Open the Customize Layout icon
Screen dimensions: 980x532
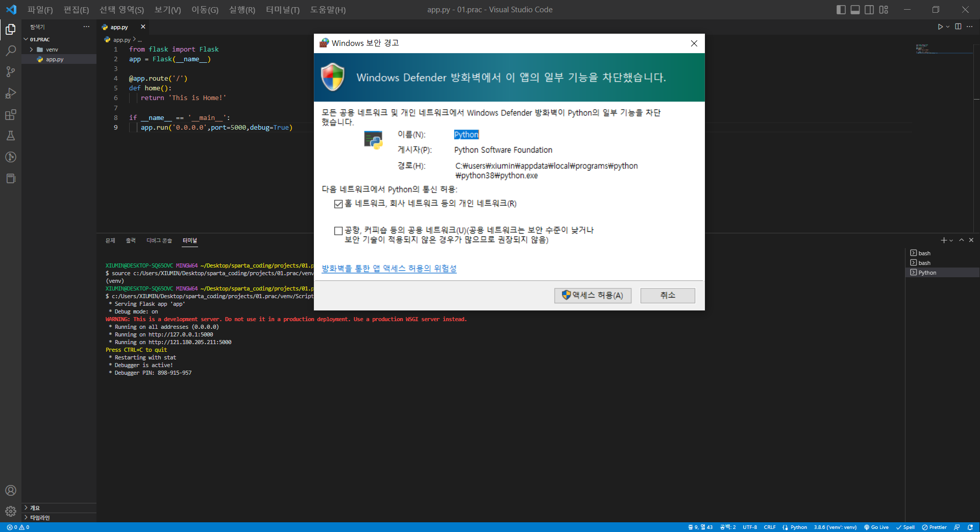pos(884,10)
